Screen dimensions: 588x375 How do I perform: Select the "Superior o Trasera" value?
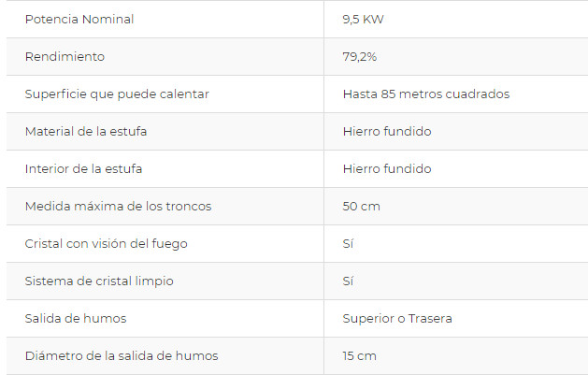(397, 318)
